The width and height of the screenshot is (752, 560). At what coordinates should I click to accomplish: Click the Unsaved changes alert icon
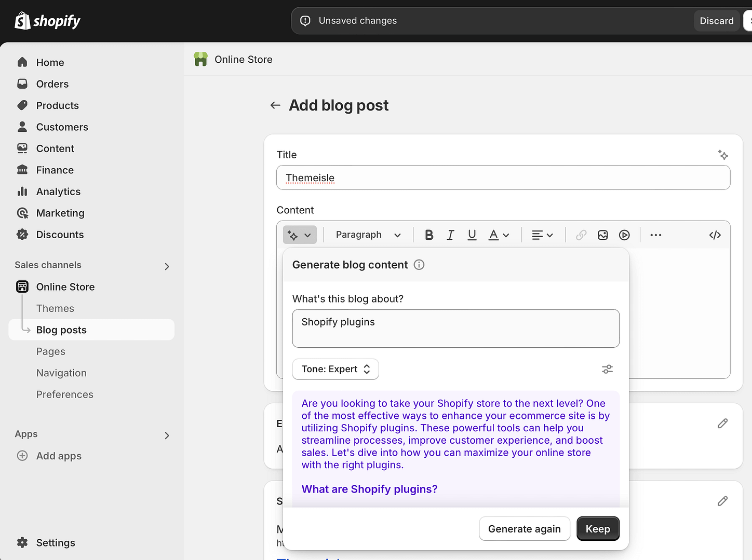click(x=305, y=21)
